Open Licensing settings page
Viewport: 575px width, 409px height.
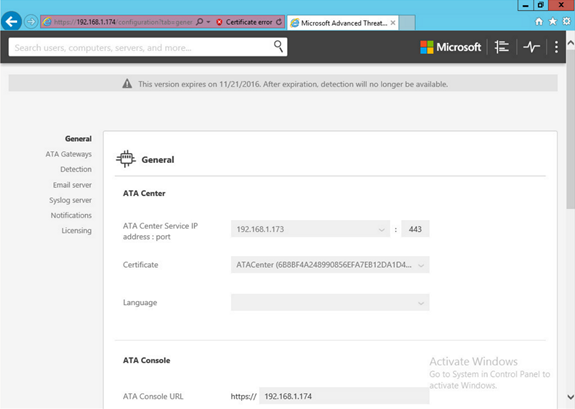[x=76, y=231]
